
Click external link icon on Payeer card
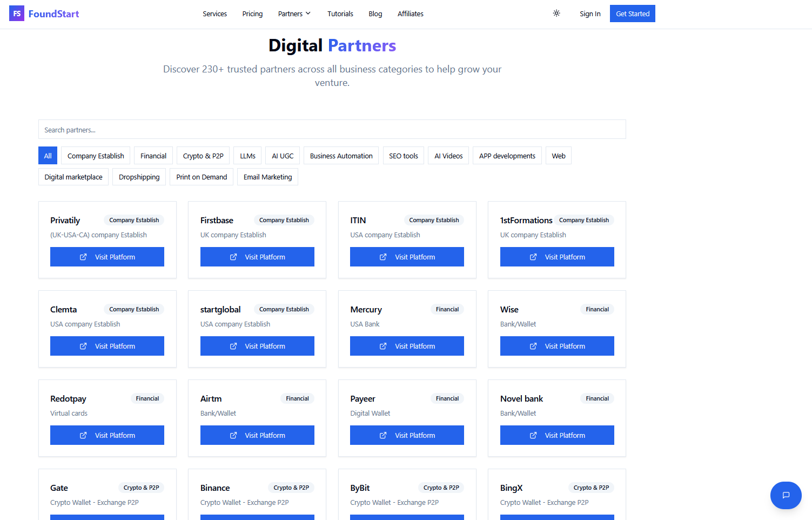383,435
